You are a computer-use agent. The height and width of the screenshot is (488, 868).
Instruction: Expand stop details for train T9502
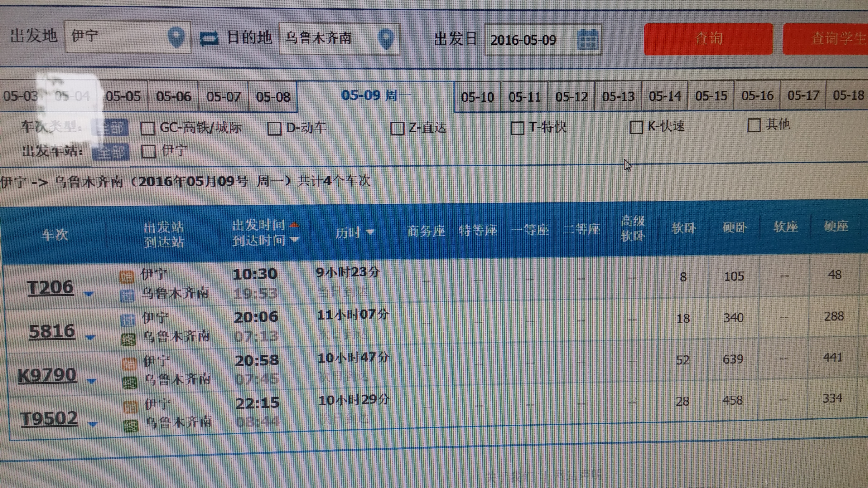coord(92,424)
